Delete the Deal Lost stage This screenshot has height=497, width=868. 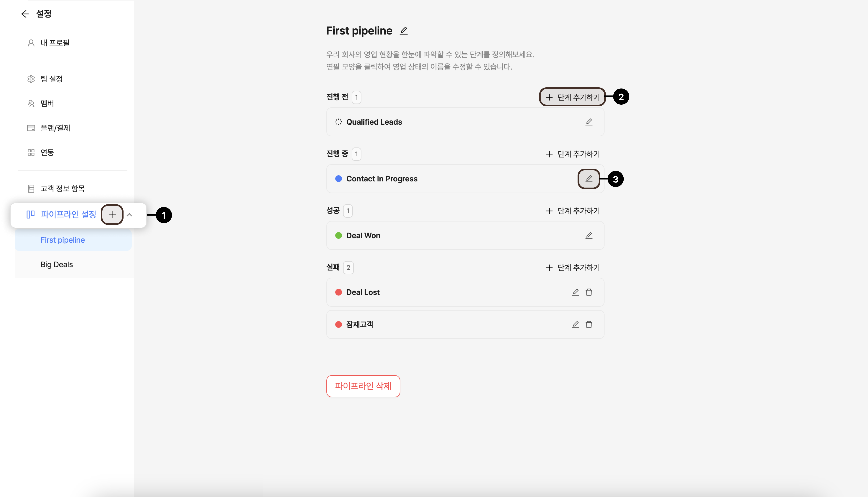(x=588, y=292)
